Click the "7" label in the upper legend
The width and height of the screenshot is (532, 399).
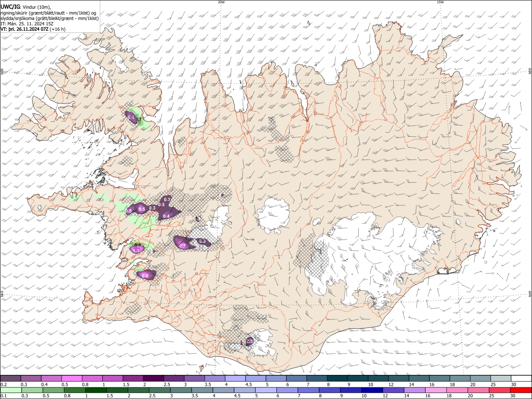[308, 384]
